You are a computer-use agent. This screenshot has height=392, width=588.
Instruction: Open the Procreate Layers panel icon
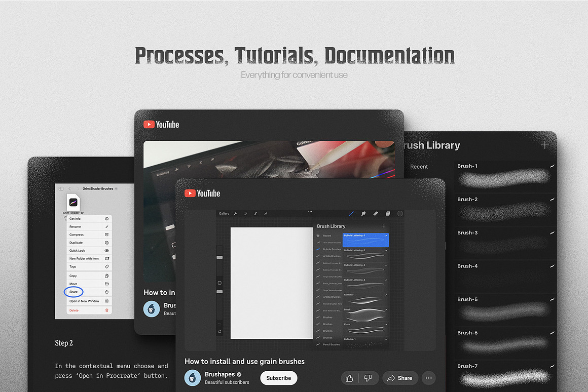[388, 214]
